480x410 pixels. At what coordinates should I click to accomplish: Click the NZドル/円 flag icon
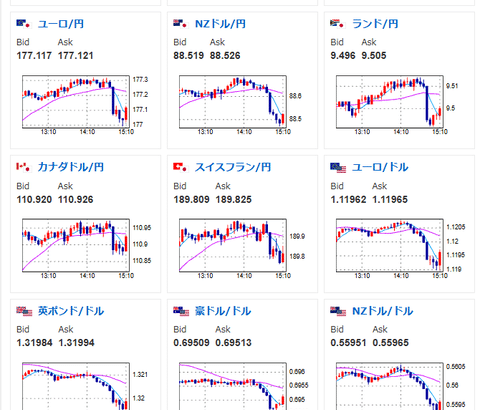click(181, 24)
